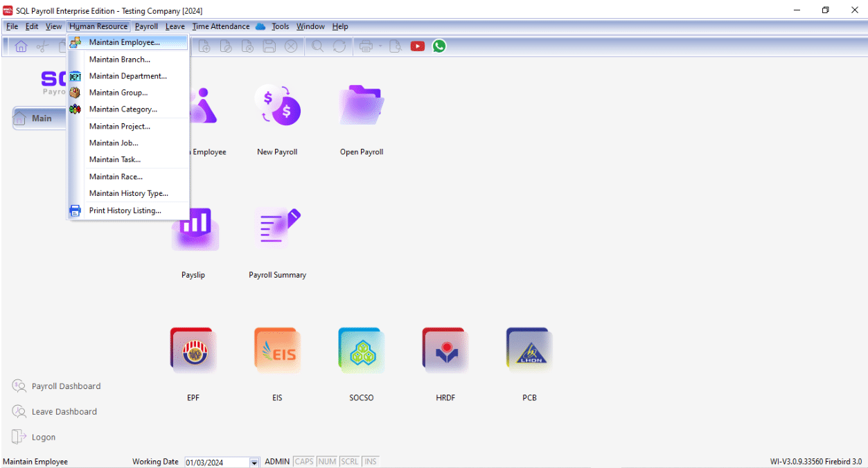Open the New Payroll icon
Image resolution: width=868 pixels, height=468 pixels.
(277, 107)
